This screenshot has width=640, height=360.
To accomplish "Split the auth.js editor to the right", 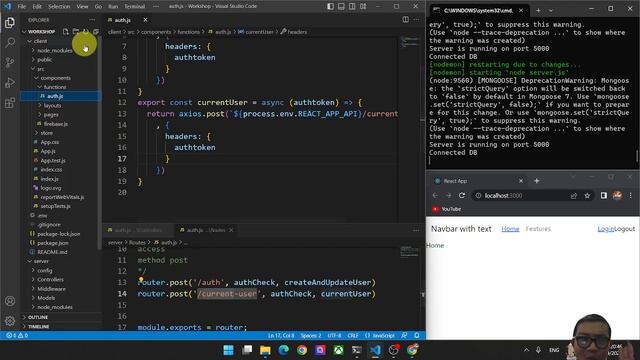I will [406, 20].
